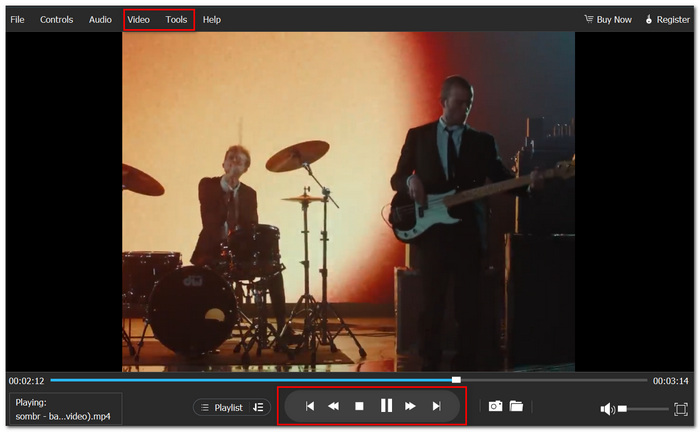Open the playlist sort order icon
This screenshot has height=432, width=700.
tap(258, 407)
